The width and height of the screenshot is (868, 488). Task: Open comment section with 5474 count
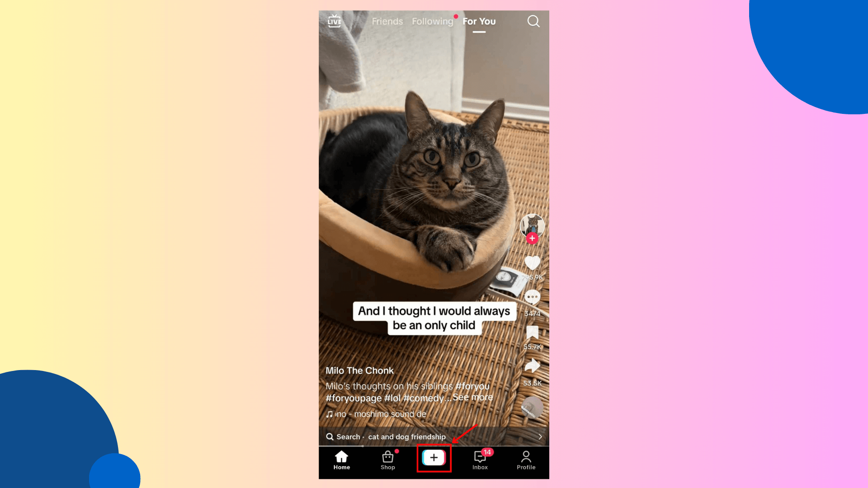coord(531,297)
